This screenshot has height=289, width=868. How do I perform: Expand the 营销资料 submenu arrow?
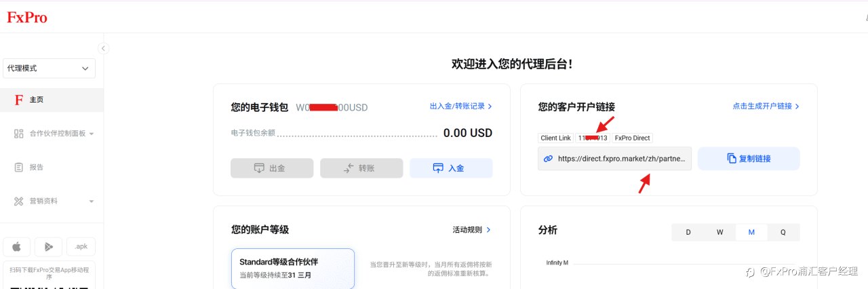pos(92,201)
